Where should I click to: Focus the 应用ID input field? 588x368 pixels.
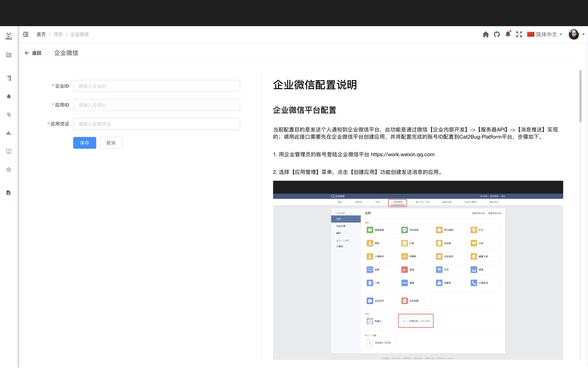click(x=156, y=105)
